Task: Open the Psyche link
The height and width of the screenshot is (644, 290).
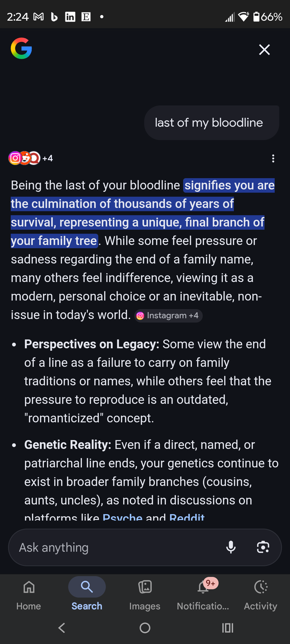Action: [x=122, y=517]
